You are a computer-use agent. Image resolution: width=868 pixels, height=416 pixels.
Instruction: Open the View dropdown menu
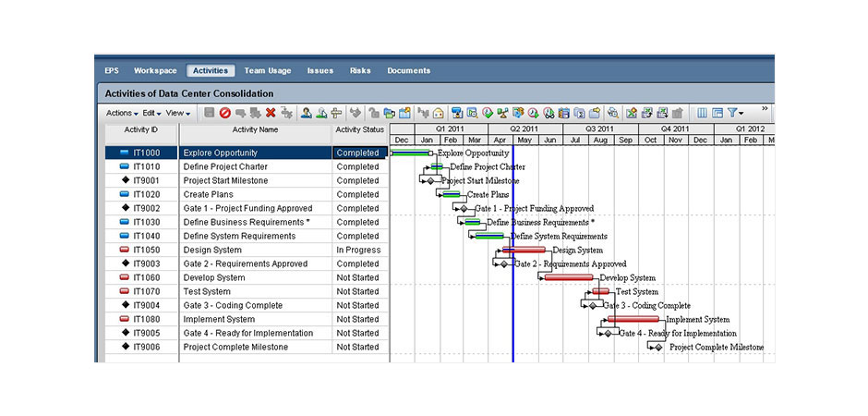point(177,113)
